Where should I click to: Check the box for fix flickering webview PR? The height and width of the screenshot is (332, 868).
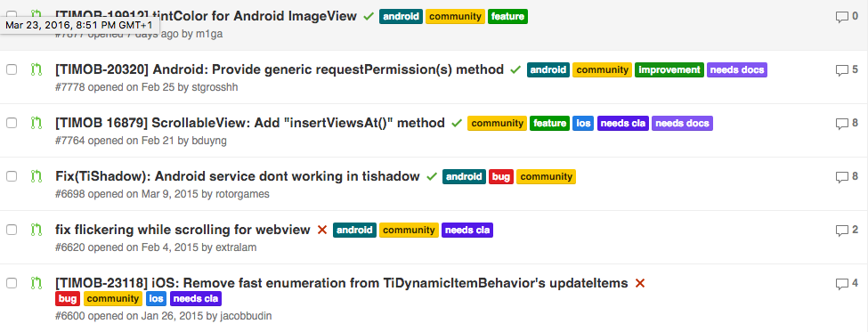point(12,229)
